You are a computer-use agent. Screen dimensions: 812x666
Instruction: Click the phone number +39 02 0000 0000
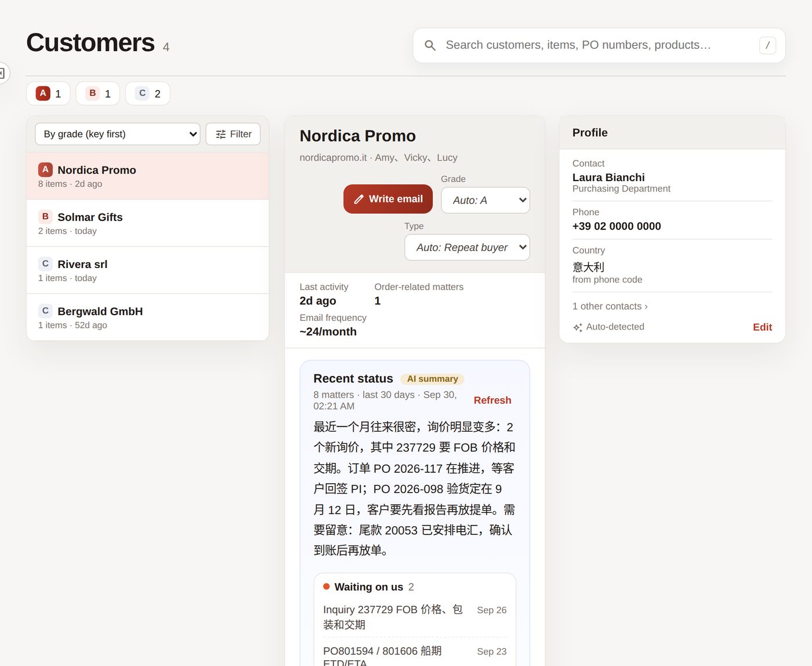[617, 226]
